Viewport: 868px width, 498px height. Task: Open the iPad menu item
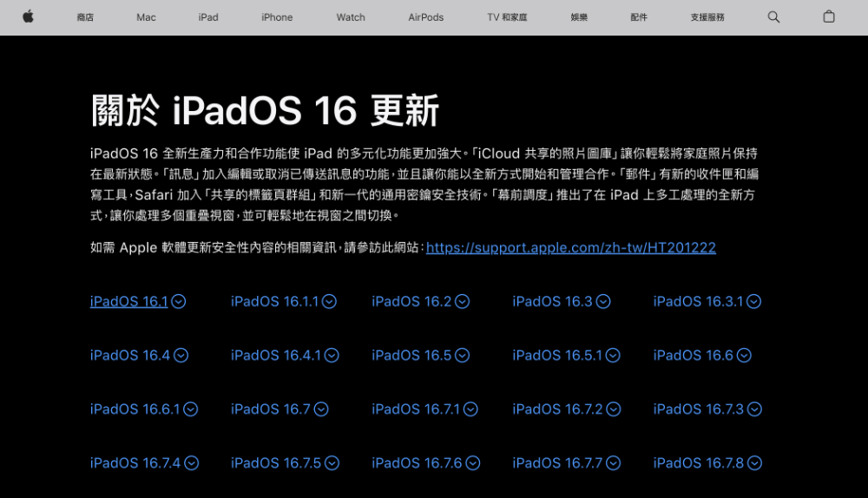click(208, 17)
